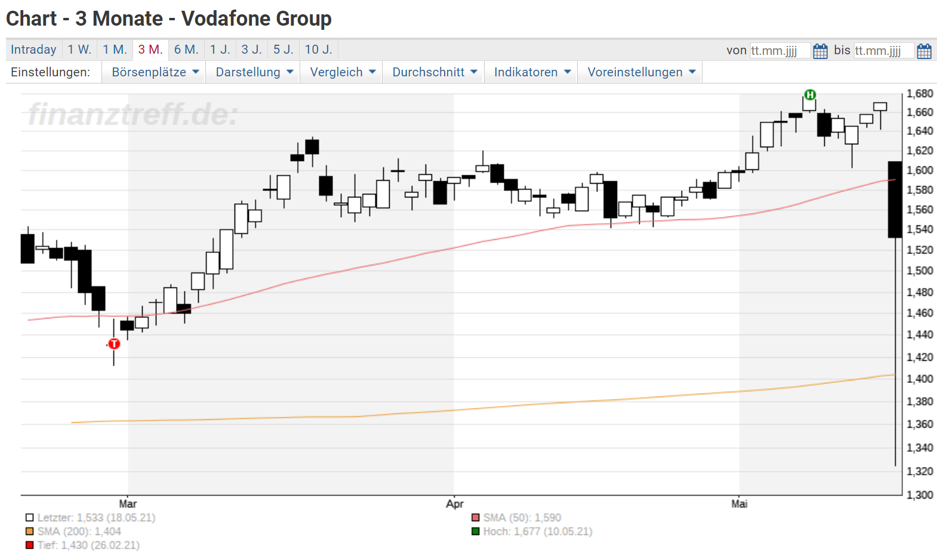Switch to the Intraday time range
Screen dimensions: 937x560
tap(33, 49)
